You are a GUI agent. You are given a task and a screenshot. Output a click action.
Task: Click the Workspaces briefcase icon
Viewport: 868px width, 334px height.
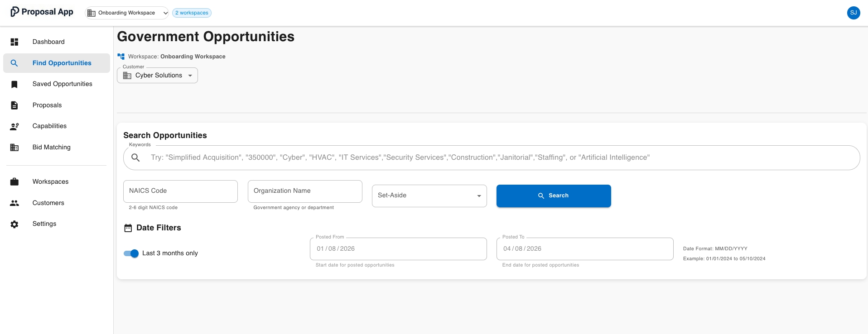tap(14, 182)
